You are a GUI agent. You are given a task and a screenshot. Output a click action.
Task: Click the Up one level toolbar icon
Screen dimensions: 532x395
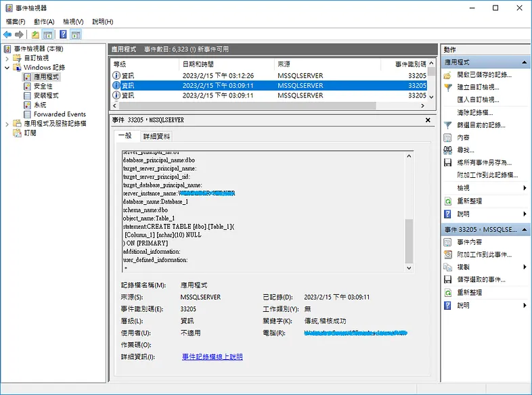(x=35, y=34)
